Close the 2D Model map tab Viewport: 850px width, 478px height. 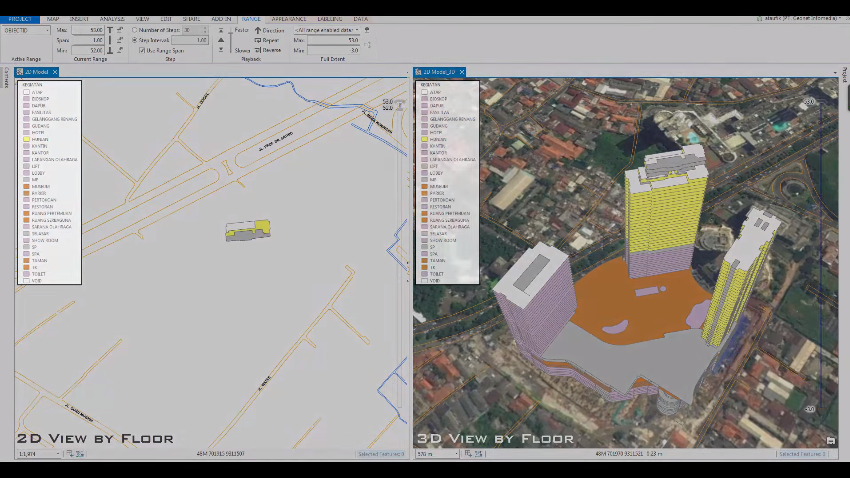click(x=56, y=72)
